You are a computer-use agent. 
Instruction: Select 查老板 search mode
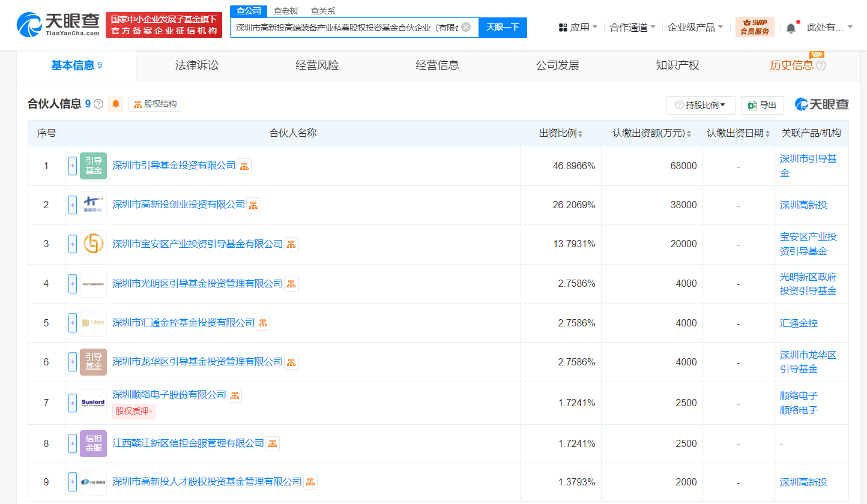[286, 11]
